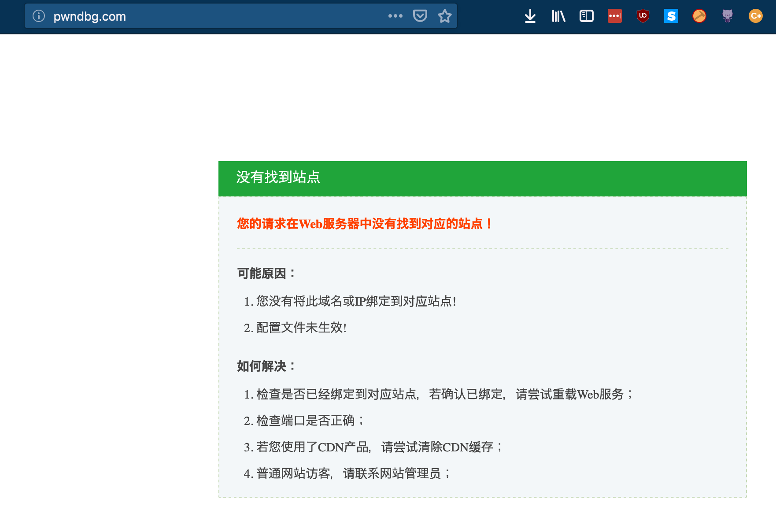
Task: Click the orange C+ extension icon
Action: pyautogui.click(x=756, y=16)
